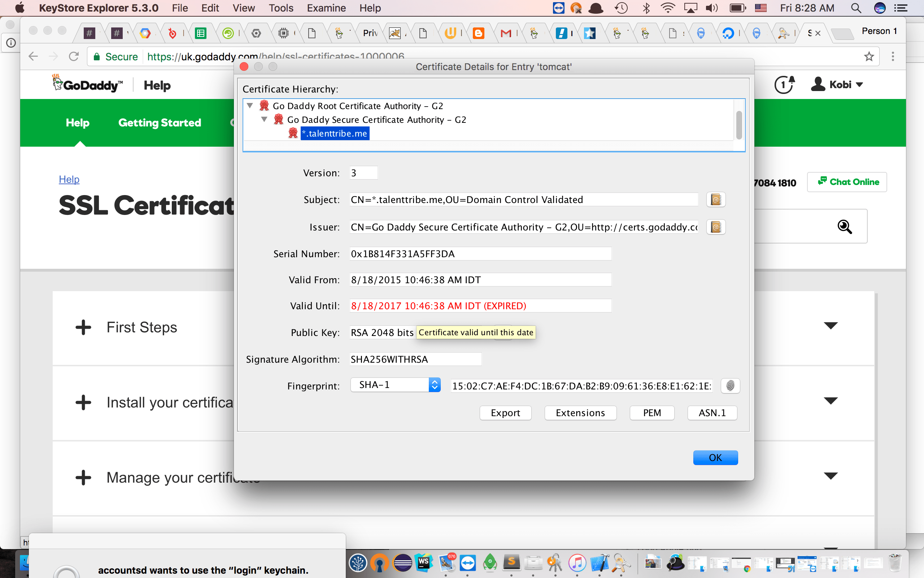This screenshot has width=924, height=578.
Task: Click the GoDaddy help search magnifier
Action: point(845,227)
